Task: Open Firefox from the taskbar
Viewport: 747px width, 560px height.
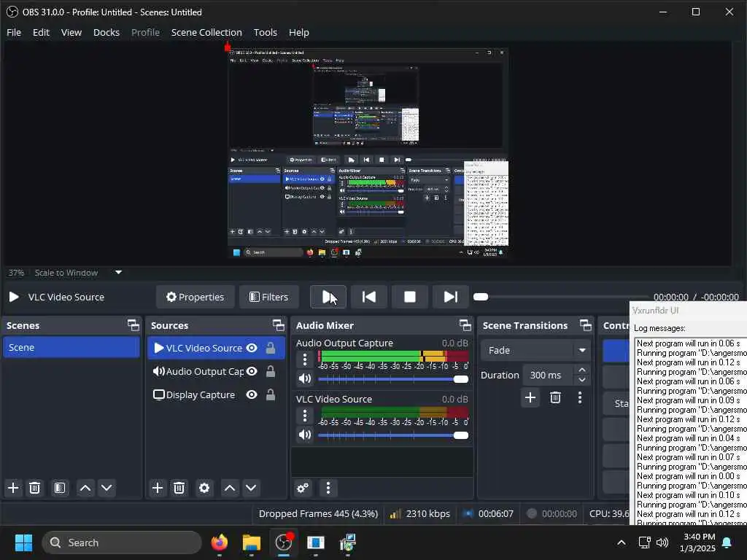Action: 219,542
